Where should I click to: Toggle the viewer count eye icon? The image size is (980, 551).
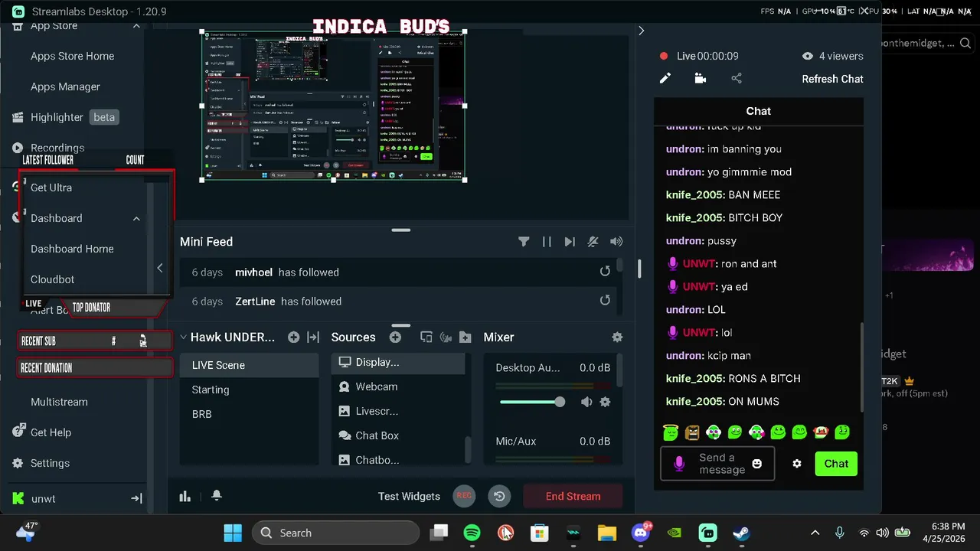807,56
